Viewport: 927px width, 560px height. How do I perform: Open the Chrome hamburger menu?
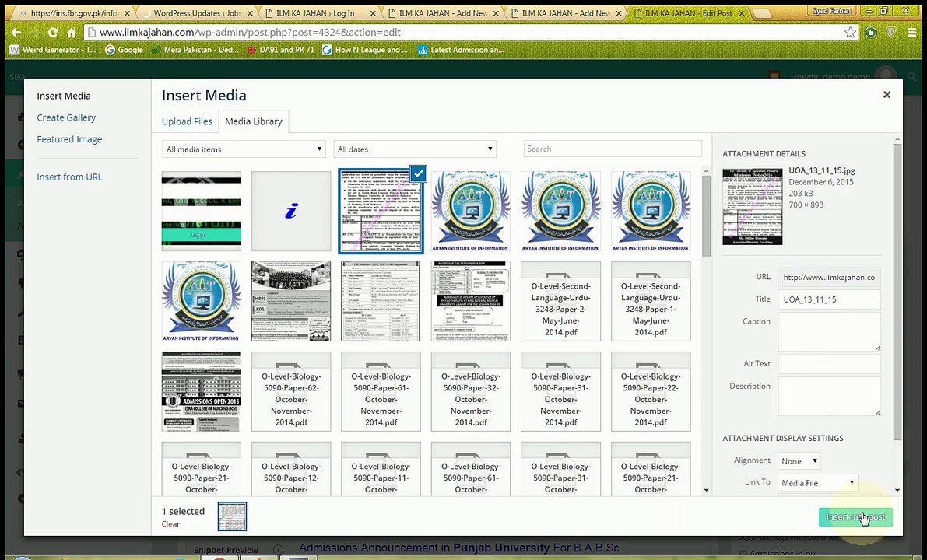[912, 33]
